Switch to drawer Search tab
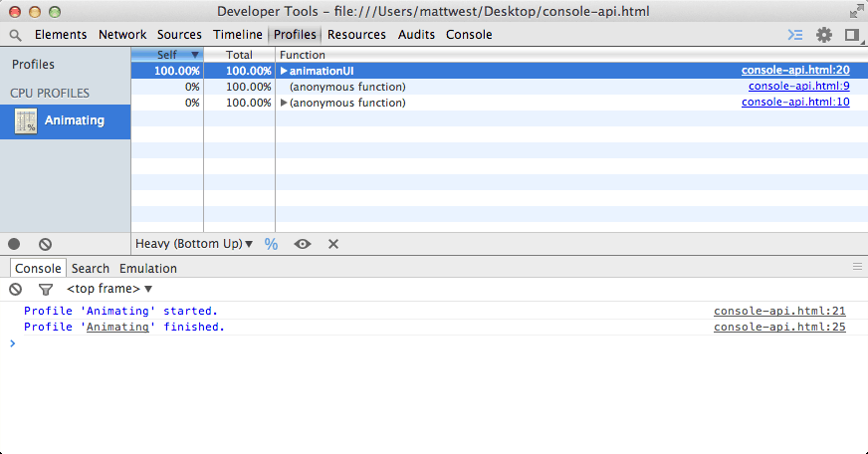868x454 pixels. [x=91, y=269]
